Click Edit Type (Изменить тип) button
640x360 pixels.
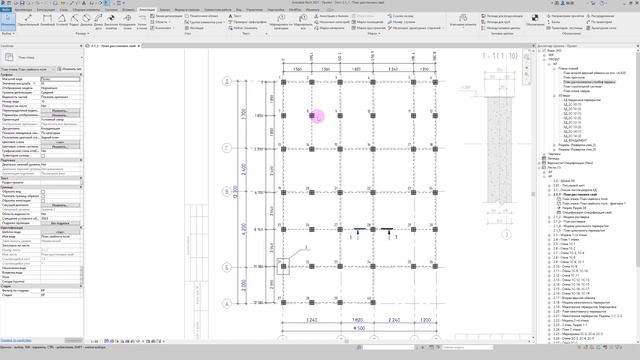(x=69, y=69)
